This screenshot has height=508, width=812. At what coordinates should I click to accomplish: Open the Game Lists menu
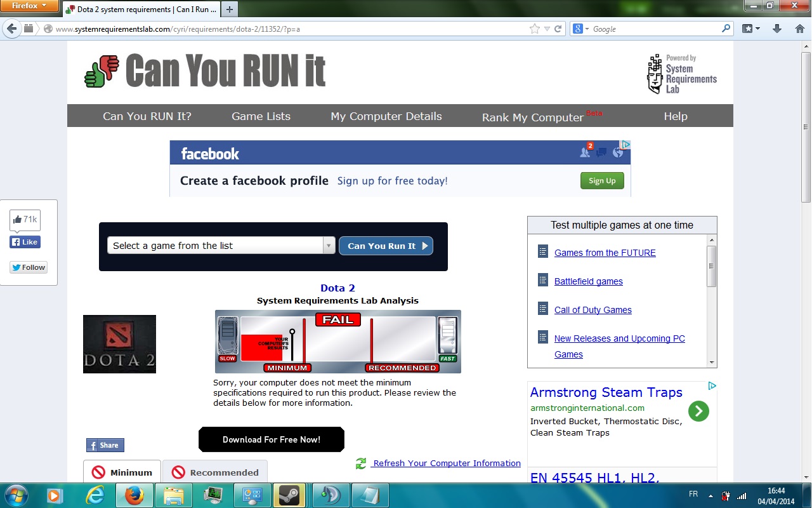[x=261, y=116]
